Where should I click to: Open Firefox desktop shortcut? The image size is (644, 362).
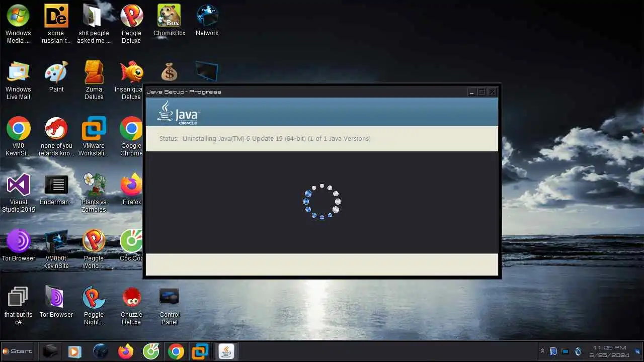pos(131,190)
